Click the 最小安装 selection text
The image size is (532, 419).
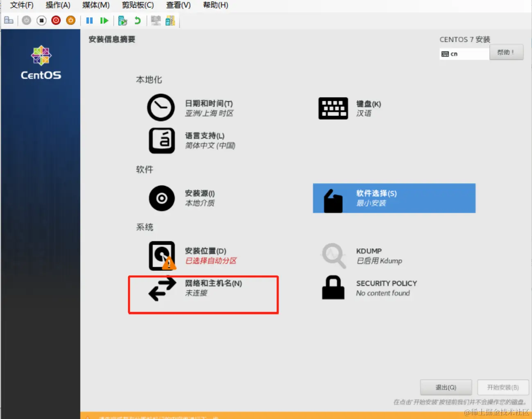tap(371, 203)
